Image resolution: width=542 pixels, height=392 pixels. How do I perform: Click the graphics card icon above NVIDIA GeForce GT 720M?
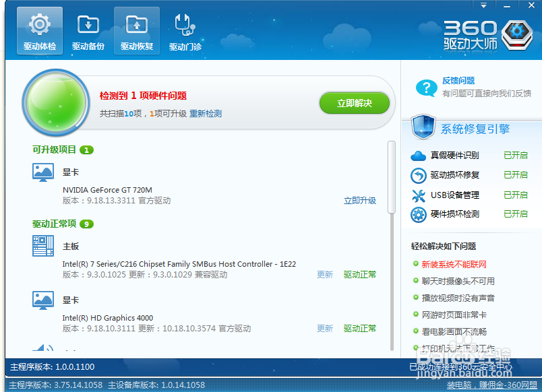[x=43, y=172]
